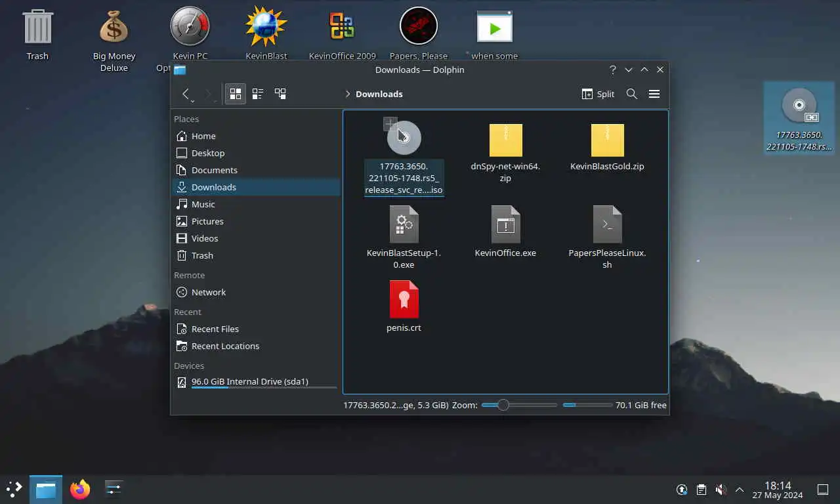This screenshot has height=504, width=840.
Task: Click the Dolphin title bar folder icon
Action: 180,70
